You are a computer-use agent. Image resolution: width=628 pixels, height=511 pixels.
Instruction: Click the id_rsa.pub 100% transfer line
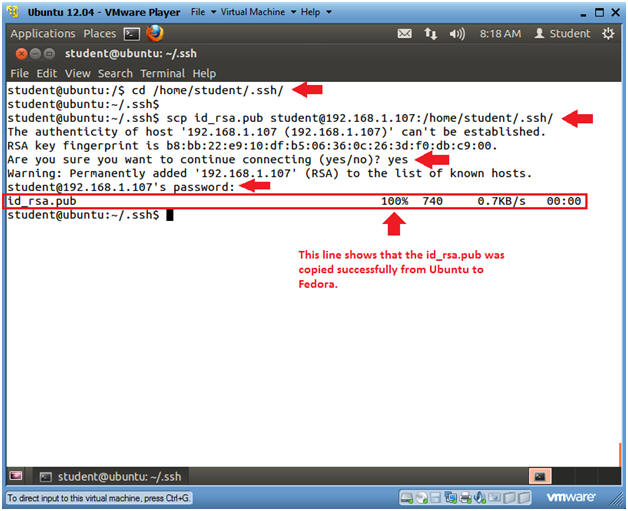tap(294, 201)
